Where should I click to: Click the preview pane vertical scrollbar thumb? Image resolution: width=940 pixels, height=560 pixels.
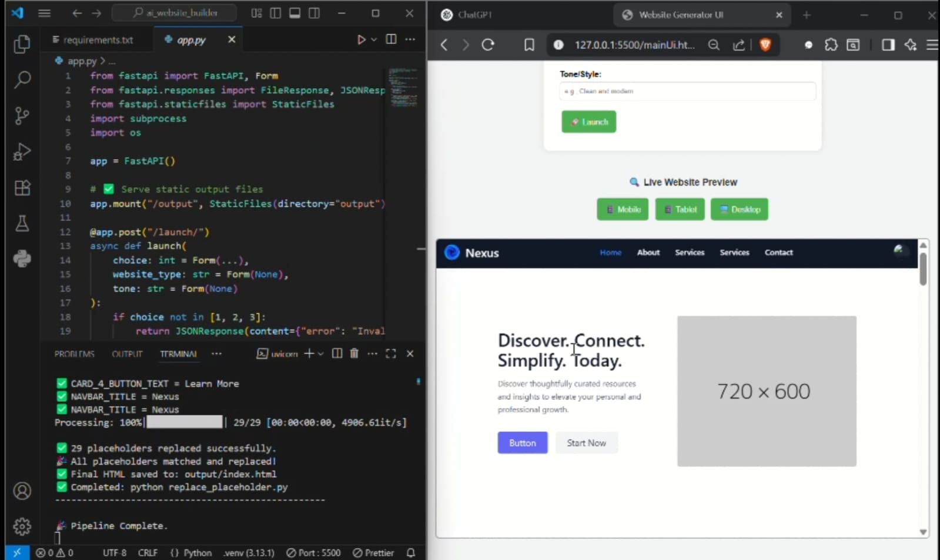pos(923,269)
